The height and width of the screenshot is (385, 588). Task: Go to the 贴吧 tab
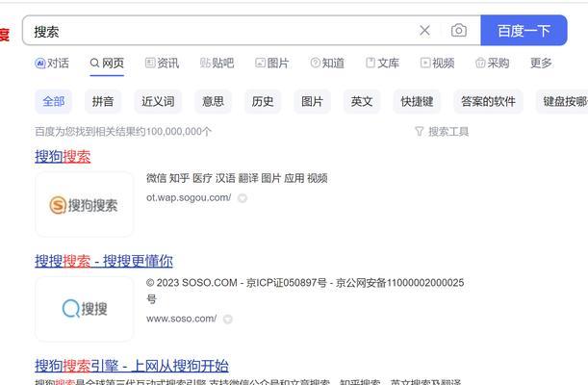217,63
